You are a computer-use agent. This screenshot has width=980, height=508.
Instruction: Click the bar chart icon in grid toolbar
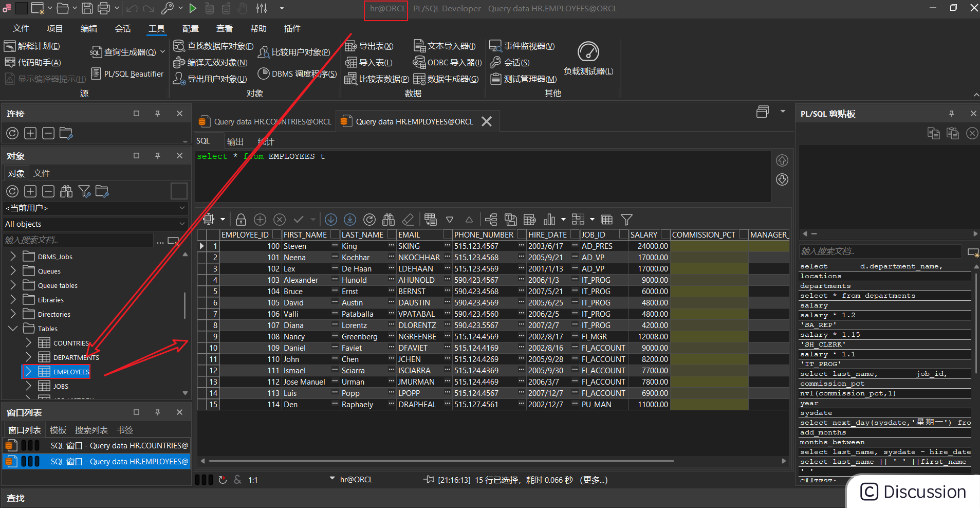[549, 220]
